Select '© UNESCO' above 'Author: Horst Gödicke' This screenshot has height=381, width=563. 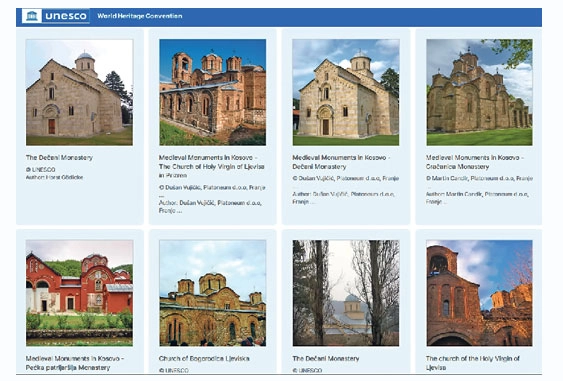[41, 169]
